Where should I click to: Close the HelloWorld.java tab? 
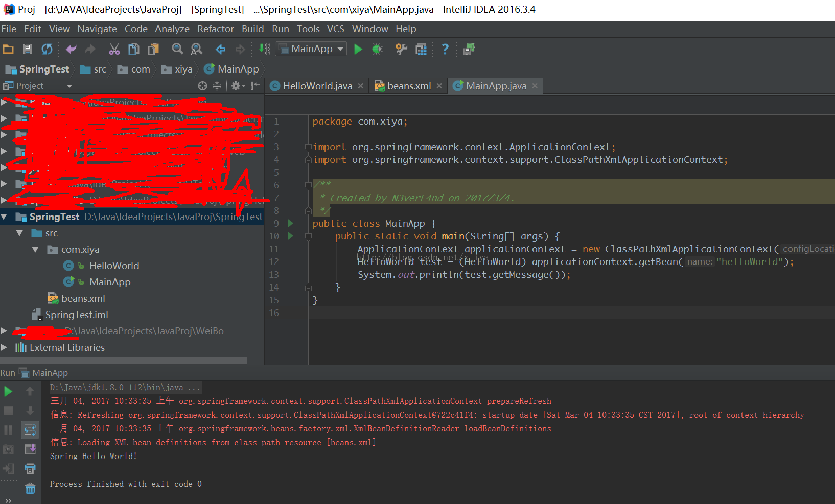(361, 86)
